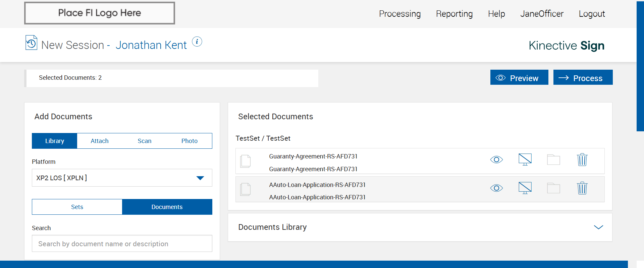Click the eye icon for Guaranty-Agreement document
The image size is (644, 268).
coord(496,160)
